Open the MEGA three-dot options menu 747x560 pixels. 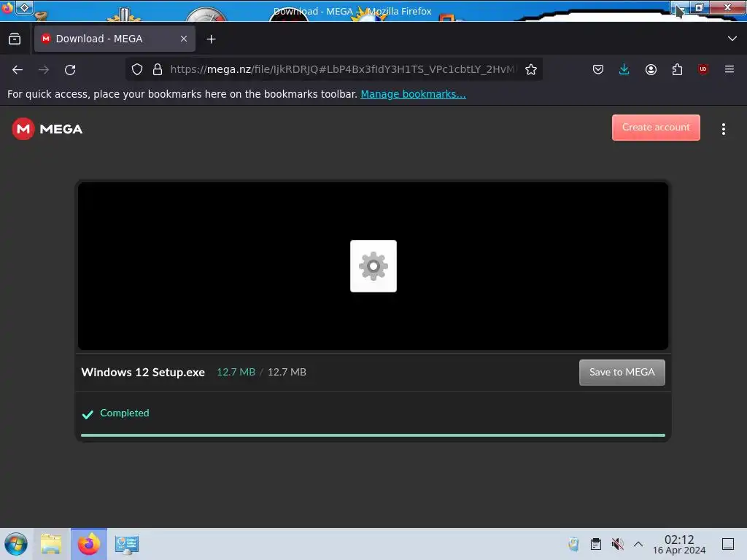coord(723,129)
